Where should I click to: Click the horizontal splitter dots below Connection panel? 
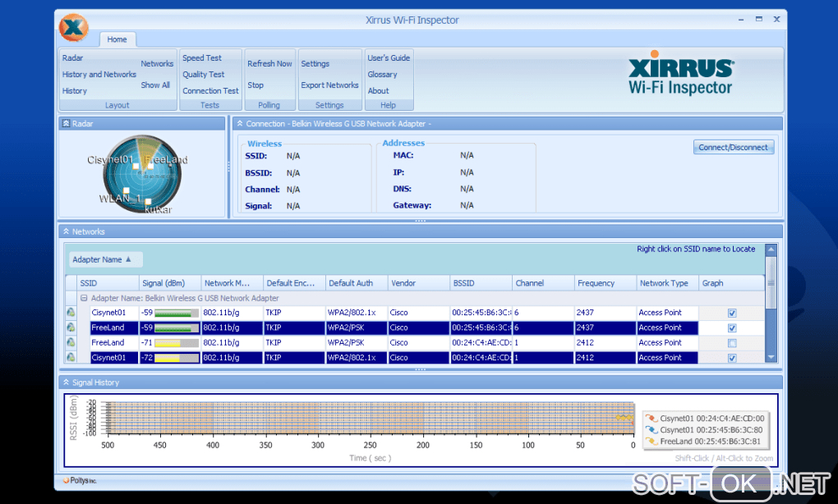click(420, 221)
